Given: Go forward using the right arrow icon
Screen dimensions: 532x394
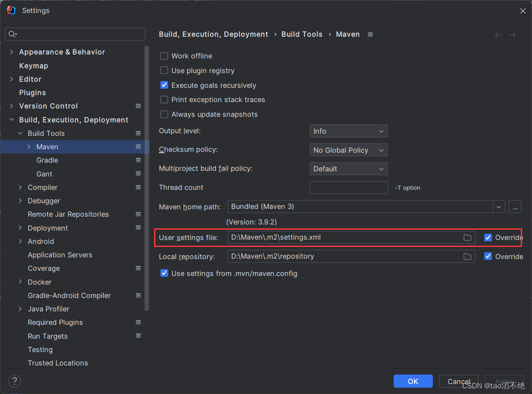Looking at the screenshot, I should tap(513, 35).
